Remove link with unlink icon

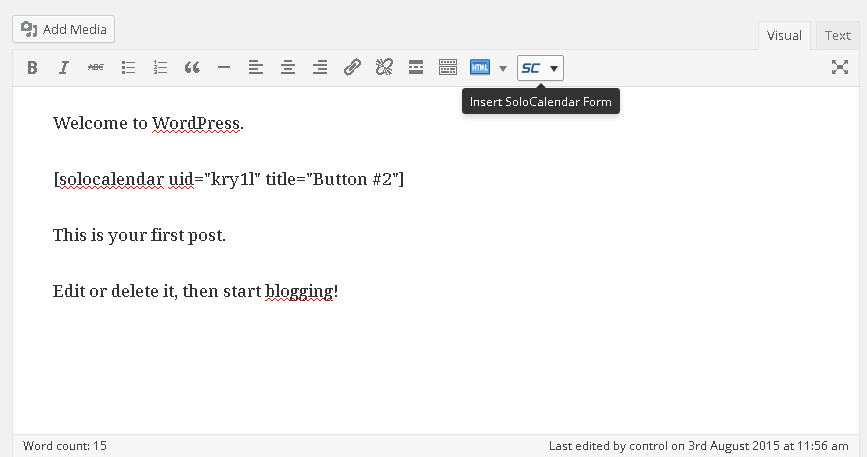pos(384,67)
